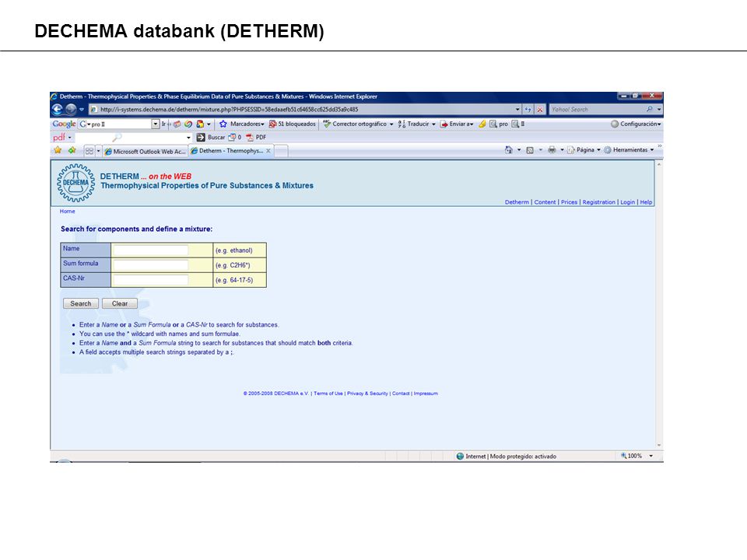Click the DECHEMA gear logo

[75, 183]
